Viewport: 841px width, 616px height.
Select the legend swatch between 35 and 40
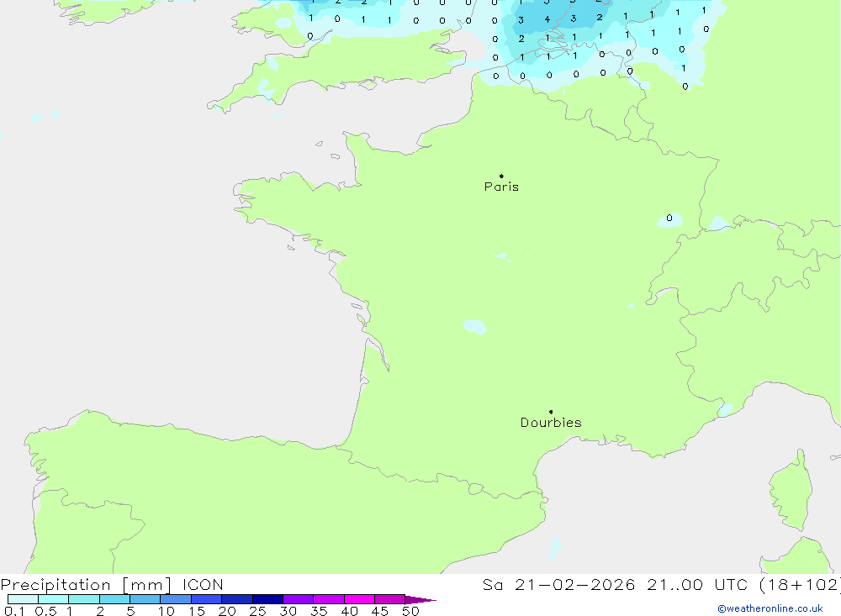(x=329, y=599)
